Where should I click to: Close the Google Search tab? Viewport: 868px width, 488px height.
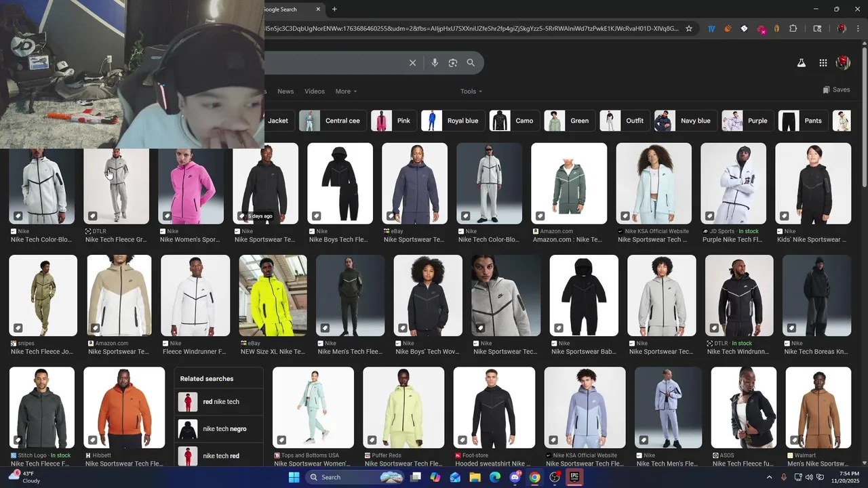click(319, 9)
